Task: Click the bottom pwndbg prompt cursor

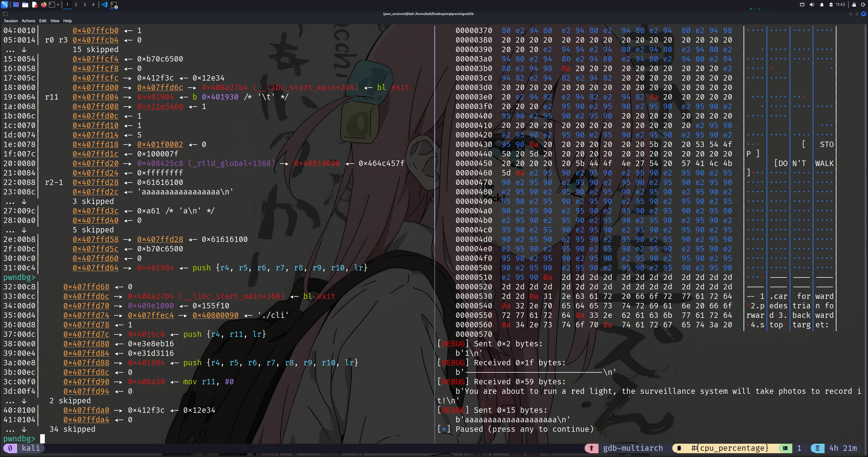Action: 42,439
